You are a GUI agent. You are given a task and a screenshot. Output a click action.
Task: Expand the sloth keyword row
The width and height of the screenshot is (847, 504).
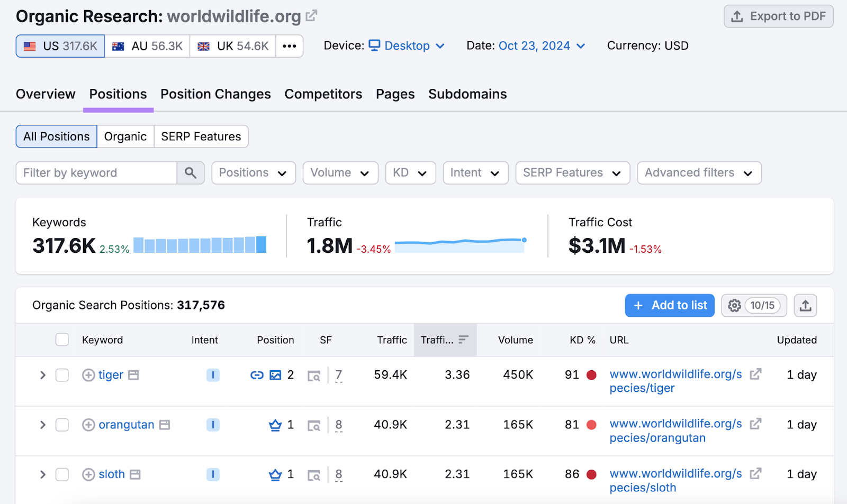(43, 474)
